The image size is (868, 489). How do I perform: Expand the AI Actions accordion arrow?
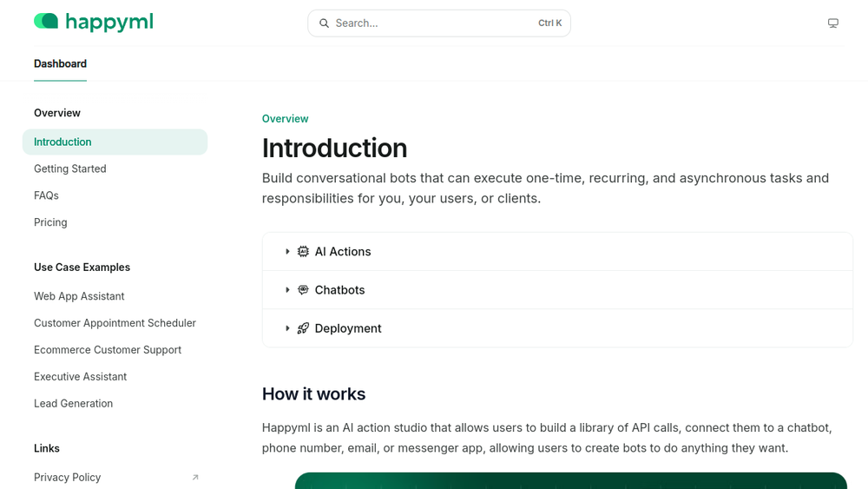pyautogui.click(x=287, y=251)
